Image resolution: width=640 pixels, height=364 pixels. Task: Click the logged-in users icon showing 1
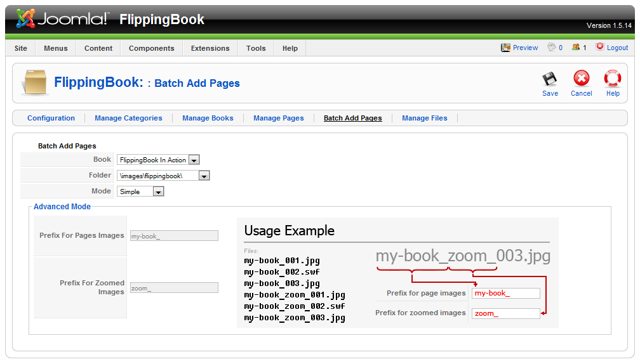point(576,48)
